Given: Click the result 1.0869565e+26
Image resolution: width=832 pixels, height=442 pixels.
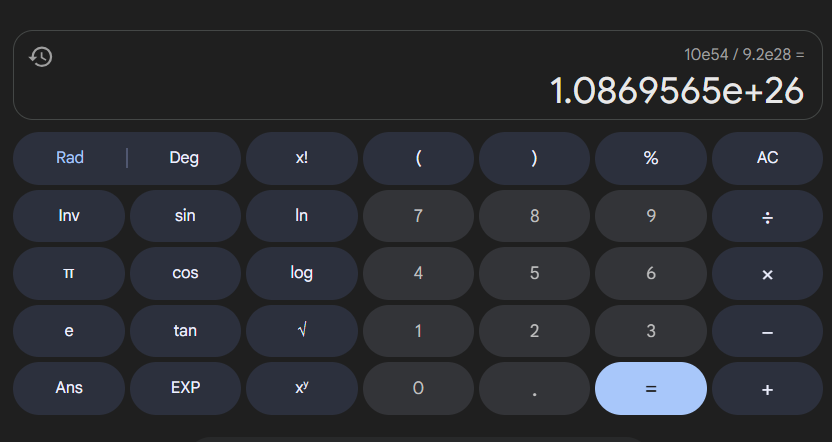Looking at the screenshot, I should pos(677,91).
